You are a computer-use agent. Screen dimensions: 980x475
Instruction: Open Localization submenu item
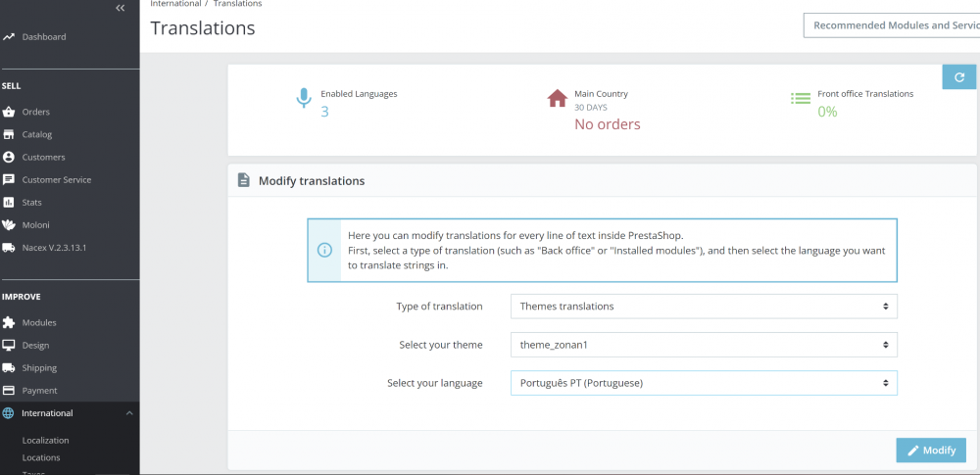(45, 440)
